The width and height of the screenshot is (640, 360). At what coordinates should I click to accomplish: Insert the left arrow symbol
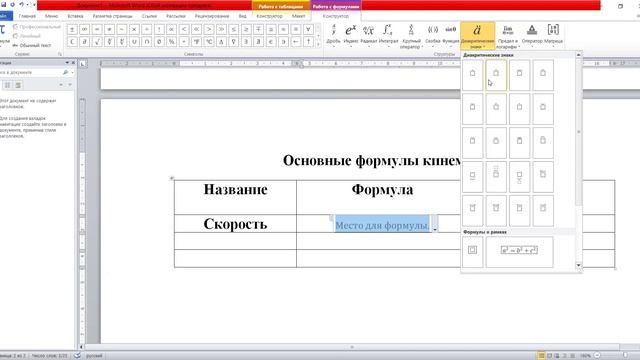[x=296, y=42]
